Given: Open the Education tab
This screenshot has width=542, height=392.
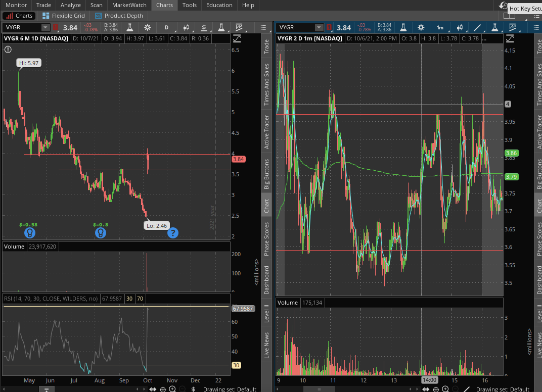Looking at the screenshot, I should (219, 5).
